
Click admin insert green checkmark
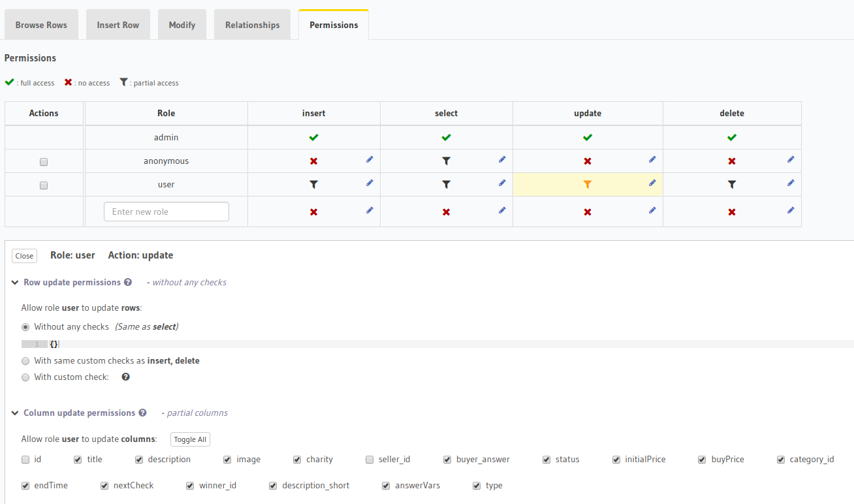[x=313, y=138]
